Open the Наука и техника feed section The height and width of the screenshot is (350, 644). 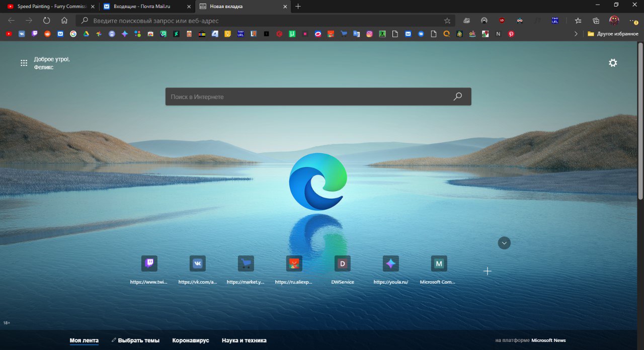[x=244, y=340]
